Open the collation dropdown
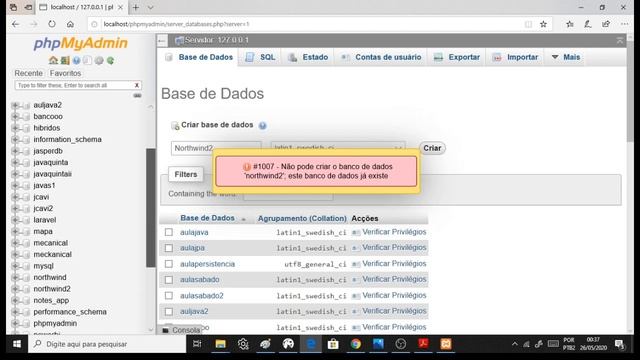The height and width of the screenshot is (360, 640). coord(338,148)
